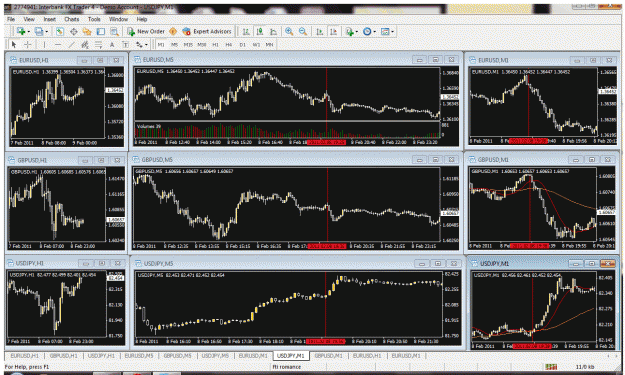Toggle Candlesticks display mode
Screen dimensions: 625x375
coord(260,31)
